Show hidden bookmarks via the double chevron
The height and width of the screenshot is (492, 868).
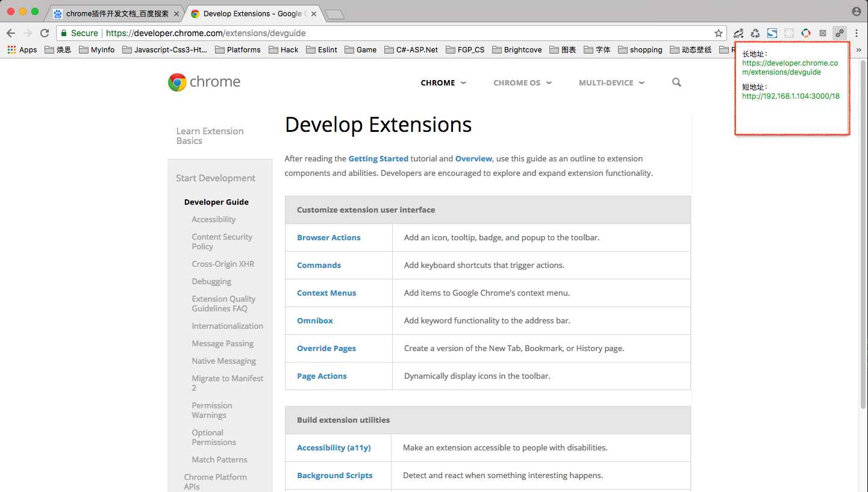point(858,50)
